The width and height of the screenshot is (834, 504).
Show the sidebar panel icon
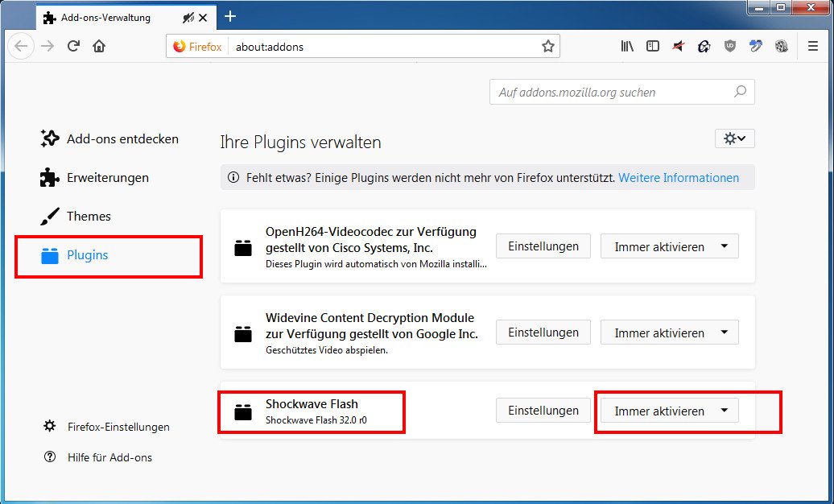click(x=653, y=47)
